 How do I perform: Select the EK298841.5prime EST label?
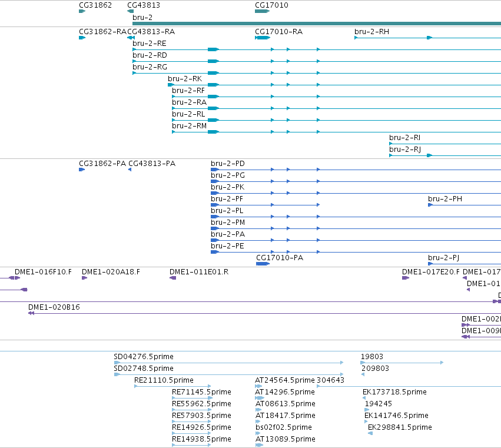[400, 427]
